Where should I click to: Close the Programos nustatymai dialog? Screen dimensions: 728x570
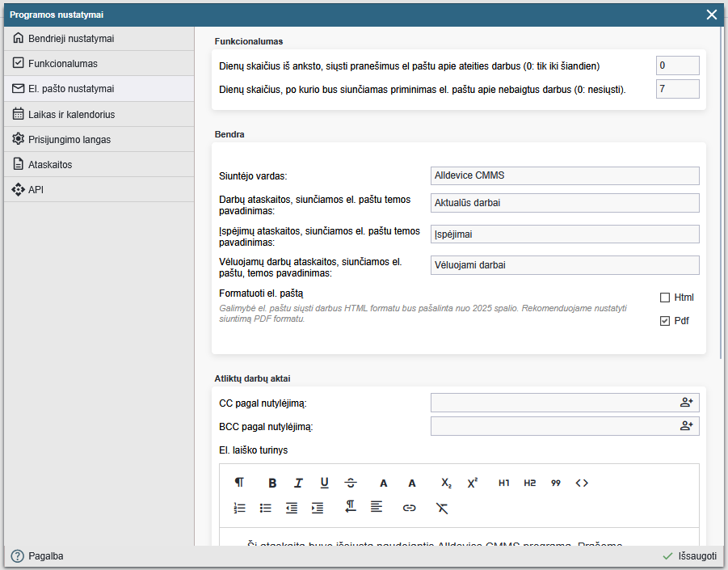(711, 15)
